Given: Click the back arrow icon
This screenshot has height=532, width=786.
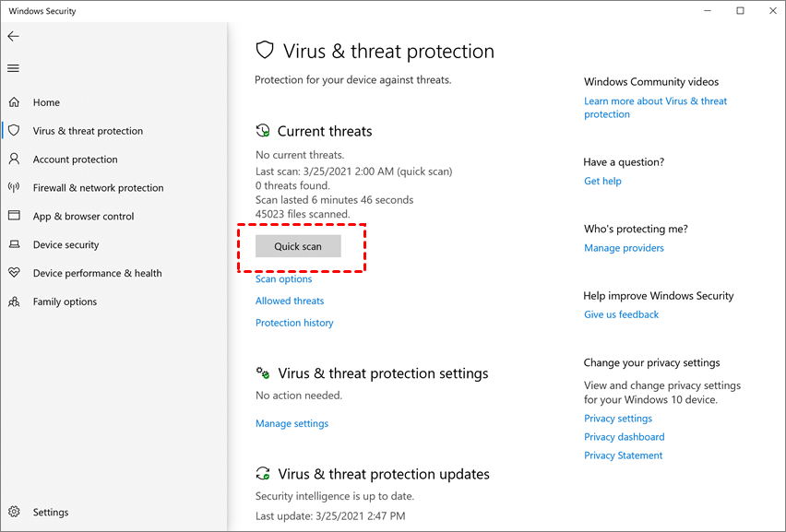Looking at the screenshot, I should pyautogui.click(x=14, y=36).
